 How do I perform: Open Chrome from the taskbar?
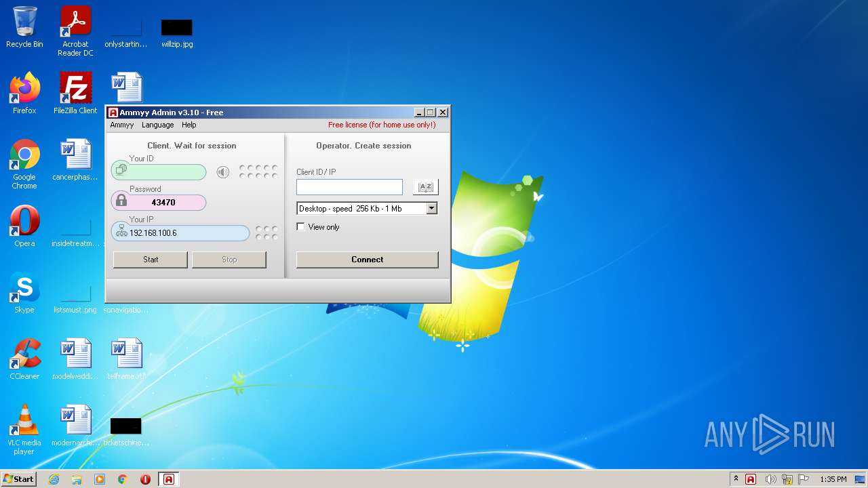123,479
